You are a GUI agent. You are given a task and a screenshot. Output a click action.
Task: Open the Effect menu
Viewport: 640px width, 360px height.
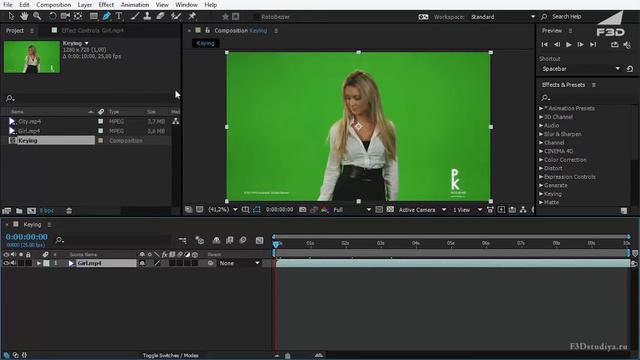106,5
